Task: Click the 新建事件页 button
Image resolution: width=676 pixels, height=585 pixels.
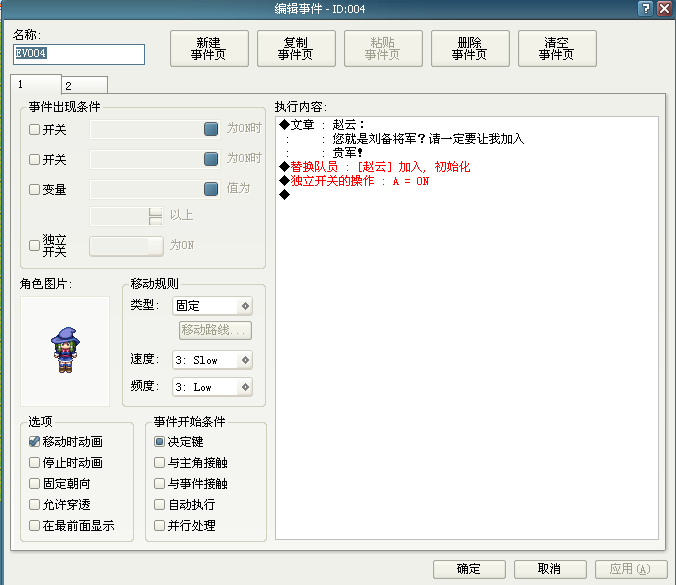Action: (x=209, y=48)
